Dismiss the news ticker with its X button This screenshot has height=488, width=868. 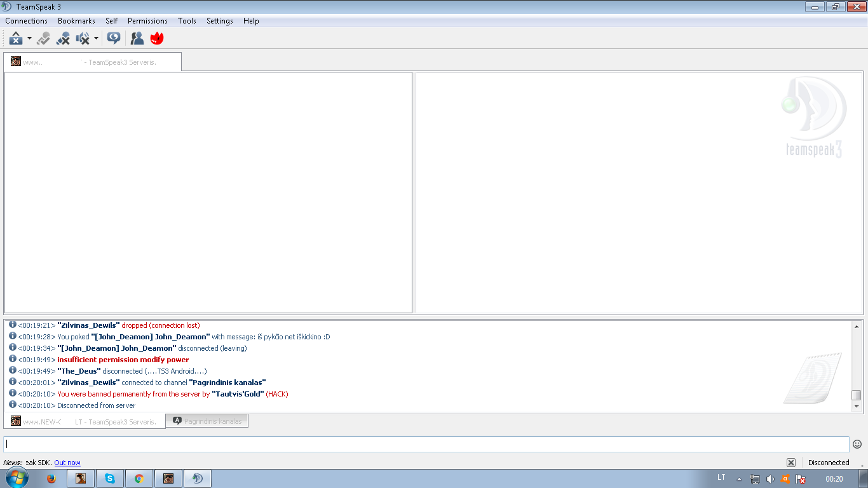click(791, 463)
